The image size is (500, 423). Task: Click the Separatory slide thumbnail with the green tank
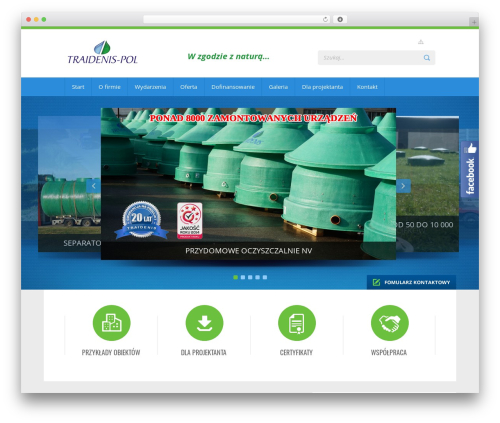69,184
